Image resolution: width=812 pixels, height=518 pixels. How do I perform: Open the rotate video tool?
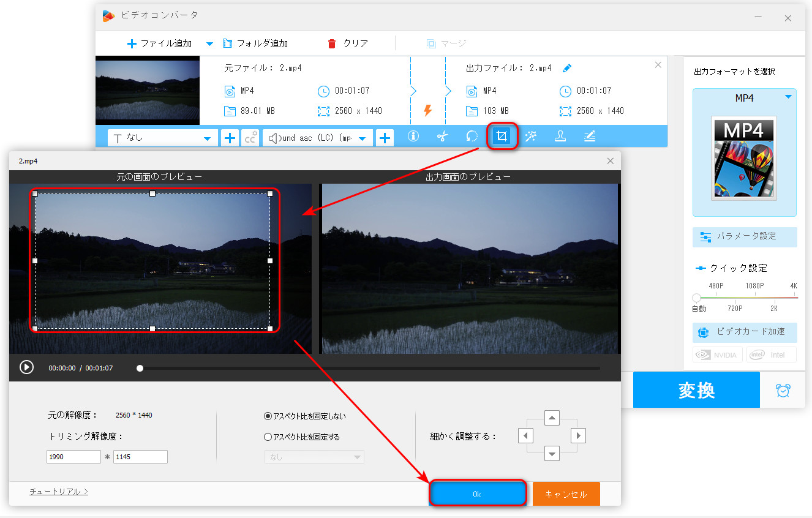472,137
